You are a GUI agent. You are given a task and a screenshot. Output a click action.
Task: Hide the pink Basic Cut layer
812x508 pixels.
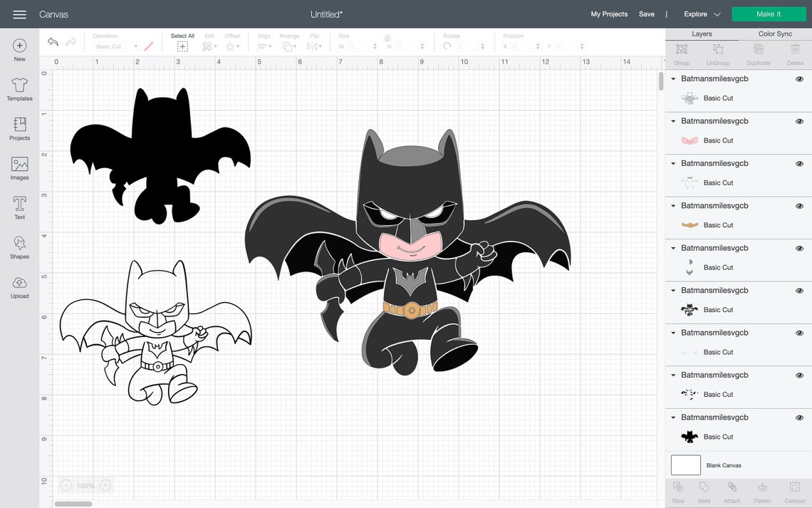pos(799,120)
